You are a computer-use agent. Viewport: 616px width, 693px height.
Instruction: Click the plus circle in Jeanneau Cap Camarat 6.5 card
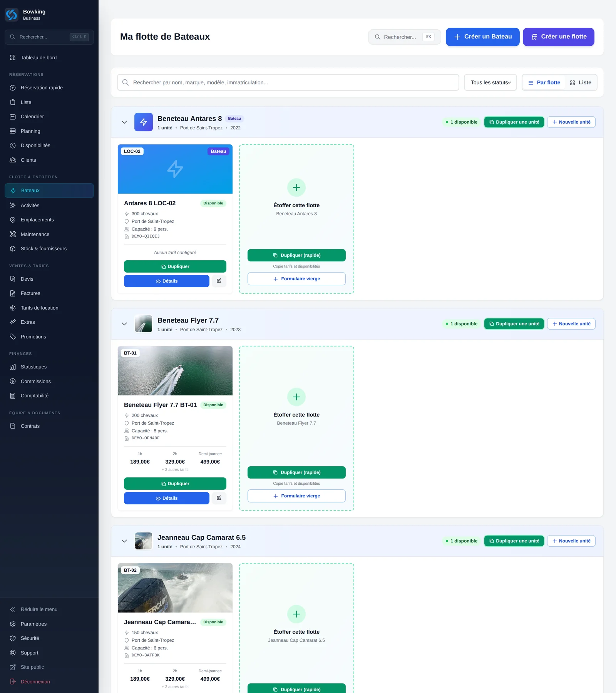pyautogui.click(x=296, y=614)
